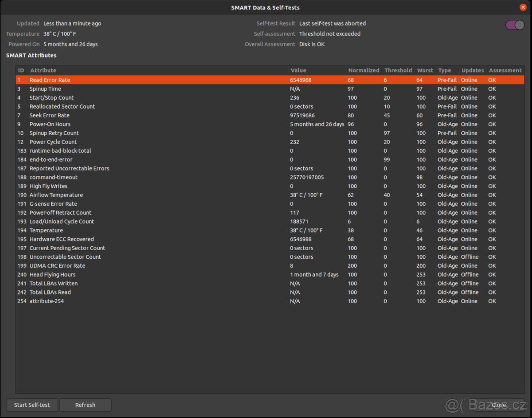Select the UDMA CRC Error Rate row
The width and height of the screenshot is (532, 418).
[57, 266]
